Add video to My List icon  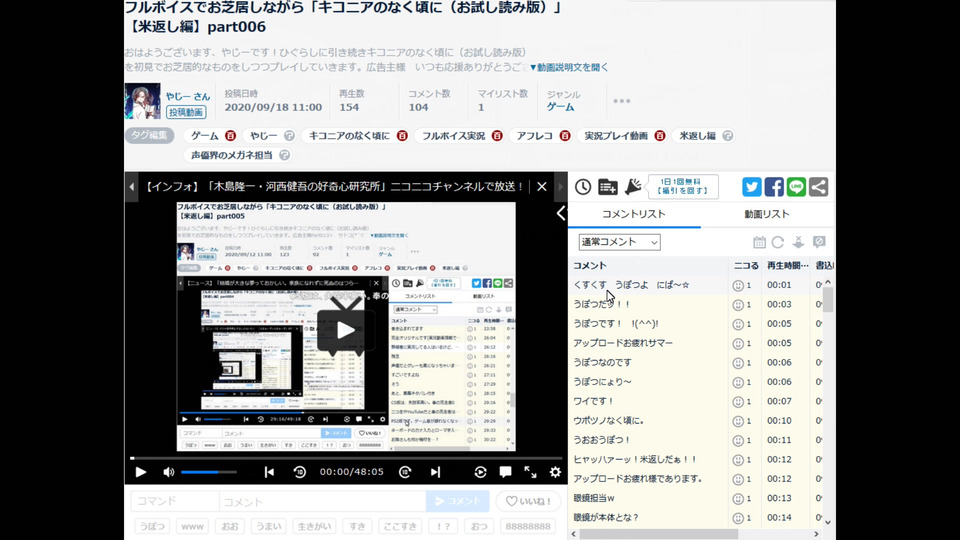tap(607, 187)
